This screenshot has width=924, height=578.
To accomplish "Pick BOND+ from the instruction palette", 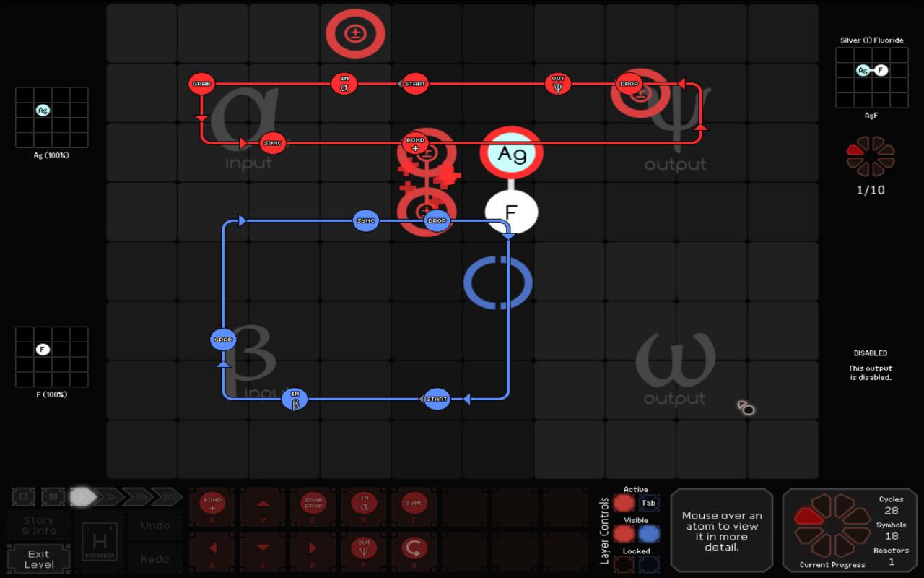I will (x=212, y=505).
